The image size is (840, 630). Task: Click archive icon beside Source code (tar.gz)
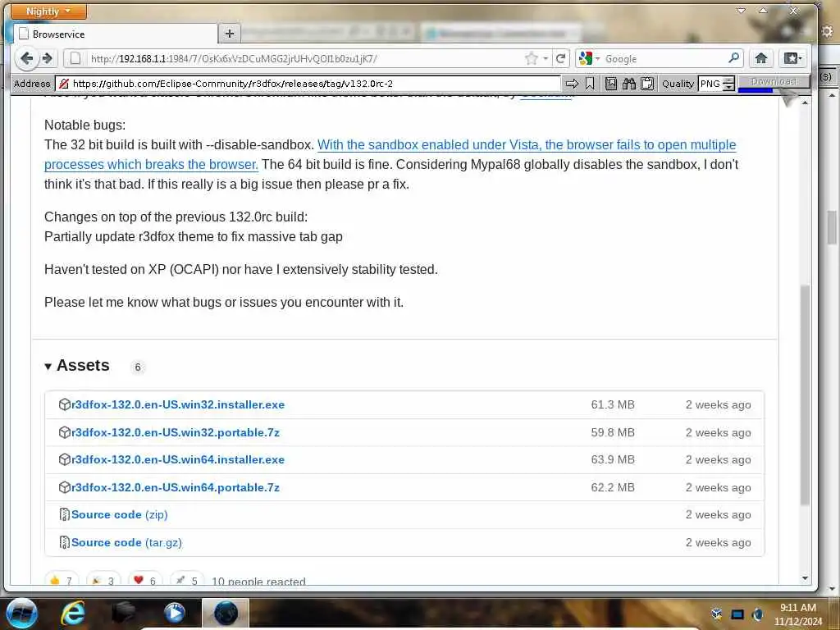click(x=64, y=542)
